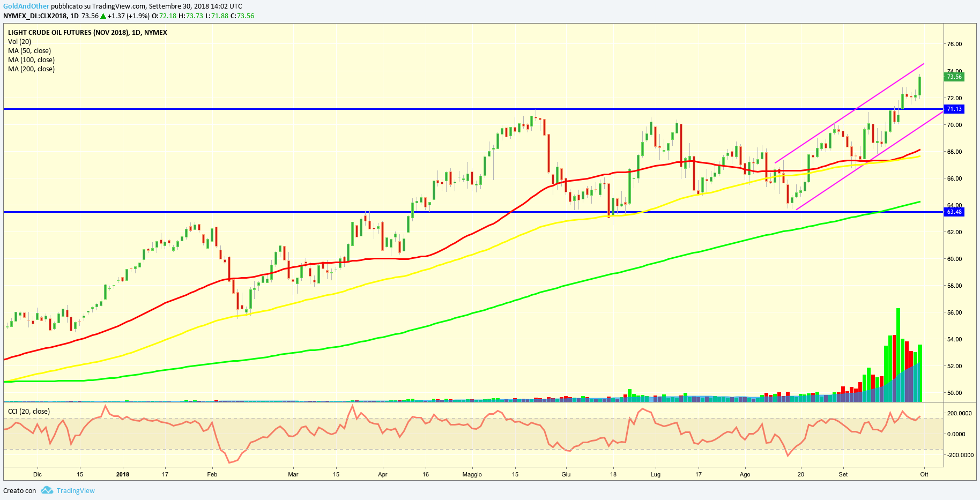
Task: Click the 2018 date axis label
Action: 123,474
